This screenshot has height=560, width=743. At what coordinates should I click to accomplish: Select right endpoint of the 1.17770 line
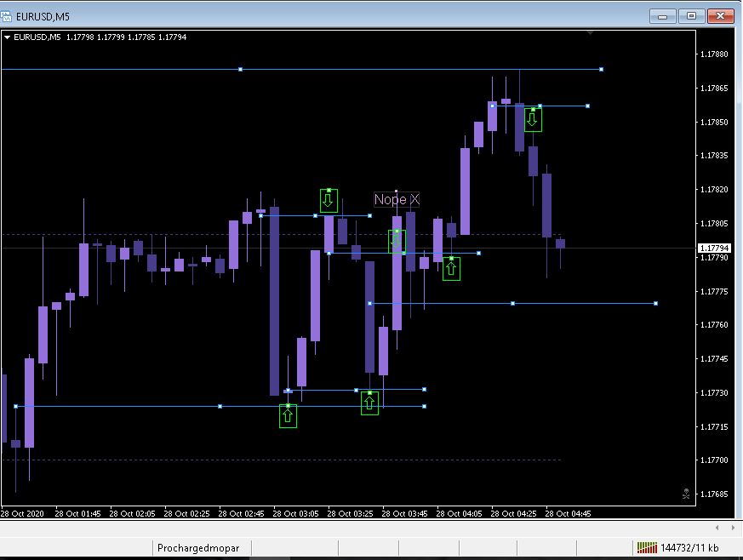coord(656,303)
